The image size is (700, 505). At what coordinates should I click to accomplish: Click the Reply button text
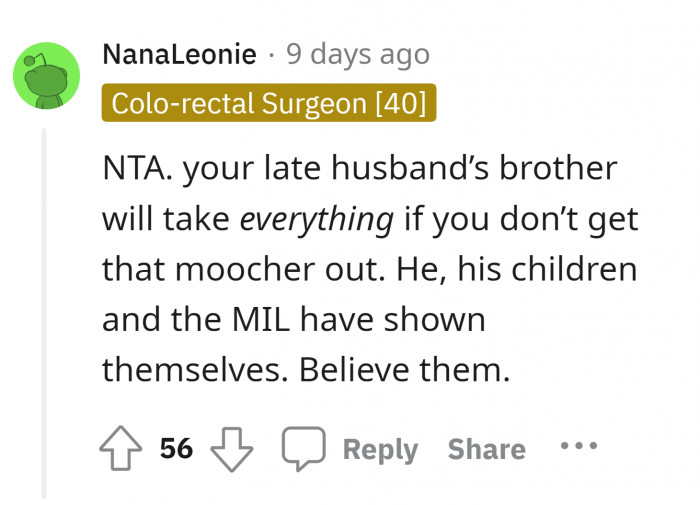pyautogui.click(x=380, y=449)
